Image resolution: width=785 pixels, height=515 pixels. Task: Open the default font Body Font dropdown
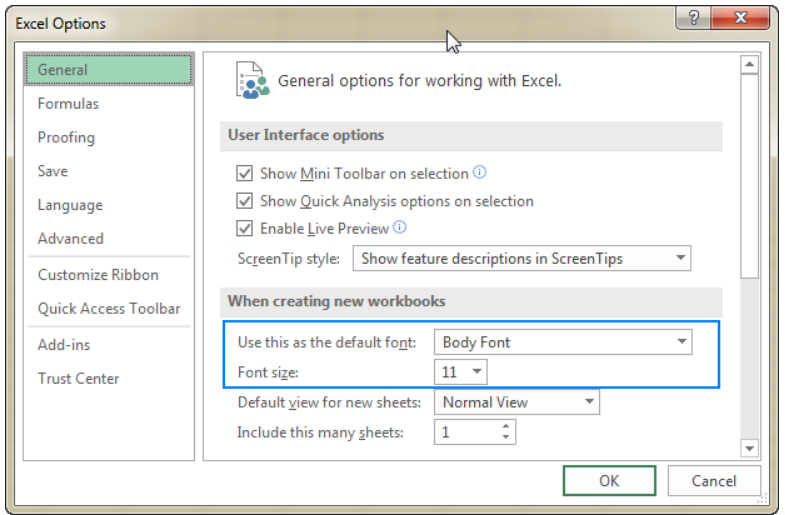[563, 342]
